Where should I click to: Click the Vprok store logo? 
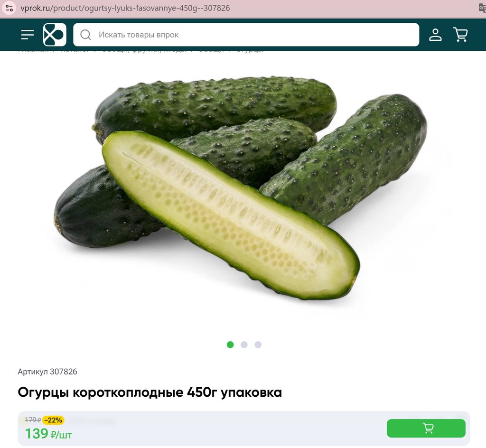click(55, 35)
